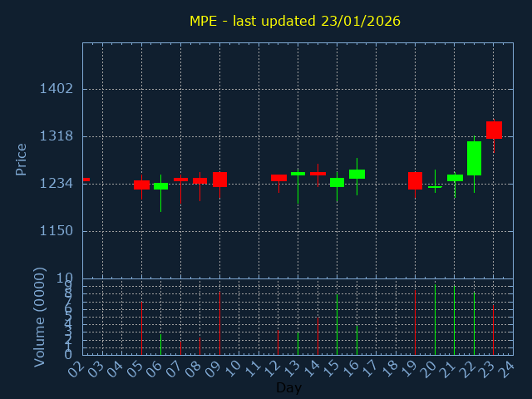The image size is (532, 399).
Task: Click the 1150 price axis label
Action: tap(57, 231)
